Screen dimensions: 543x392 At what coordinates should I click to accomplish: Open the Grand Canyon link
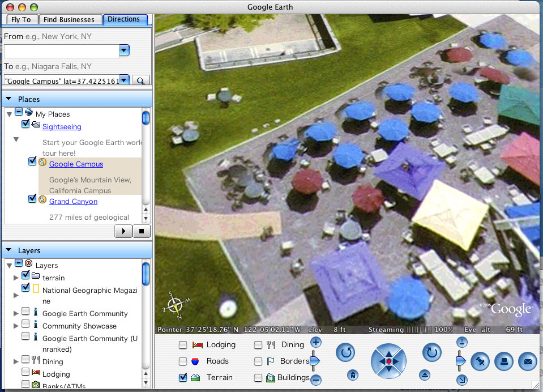coord(73,201)
